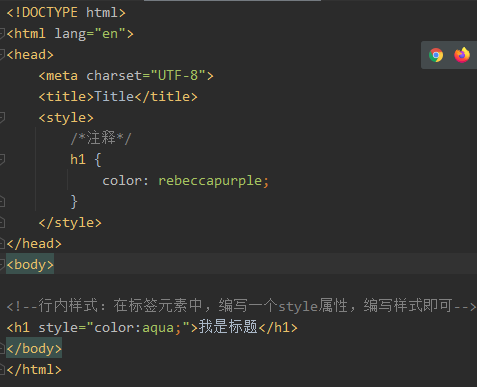Click the closing html tag text
Viewport: 477px width, 387px height.
click(34, 370)
